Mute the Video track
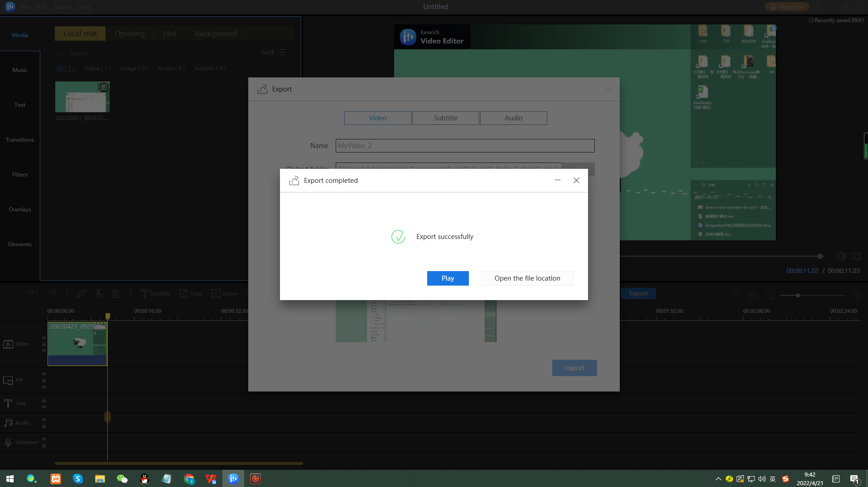The height and width of the screenshot is (487, 868). click(44, 338)
